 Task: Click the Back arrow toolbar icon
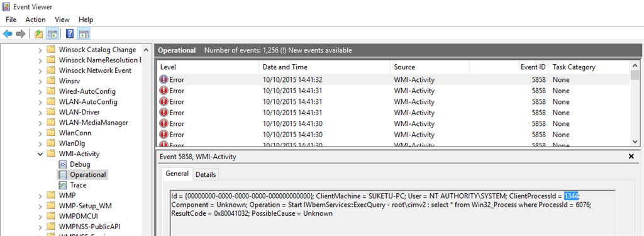pos(8,34)
